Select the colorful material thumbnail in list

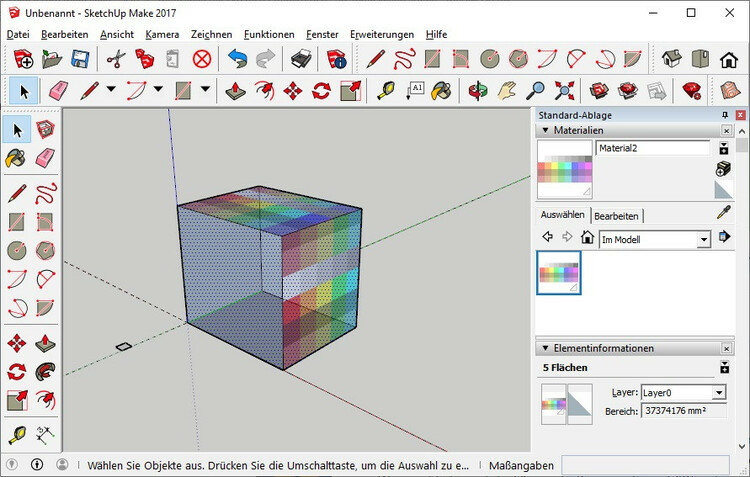558,273
